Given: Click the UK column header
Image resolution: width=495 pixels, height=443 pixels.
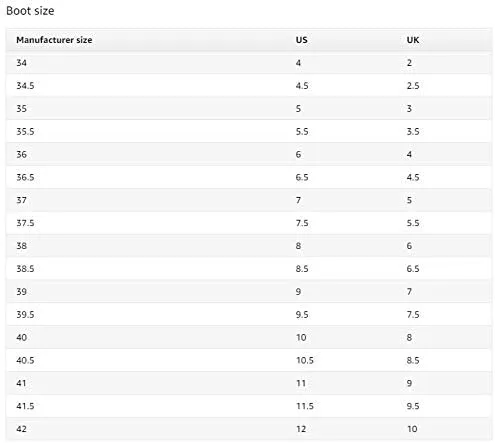Looking at the screenshot, I should point(413,40).
